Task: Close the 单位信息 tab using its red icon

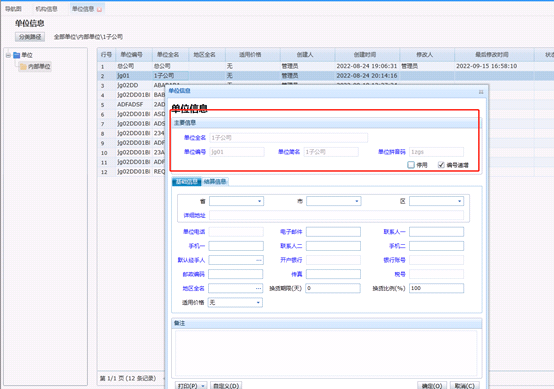Action: 99,10
